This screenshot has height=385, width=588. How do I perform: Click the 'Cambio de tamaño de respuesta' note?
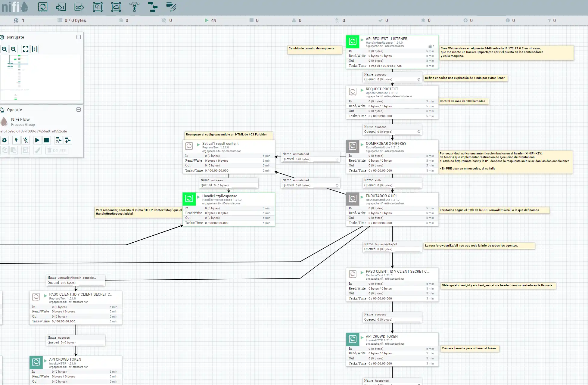tap(315, 50)
